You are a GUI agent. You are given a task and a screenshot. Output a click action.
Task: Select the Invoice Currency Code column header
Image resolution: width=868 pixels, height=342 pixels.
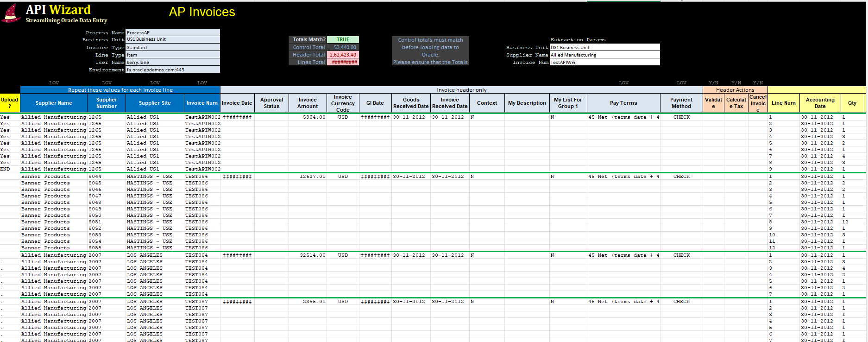point(343,103)
